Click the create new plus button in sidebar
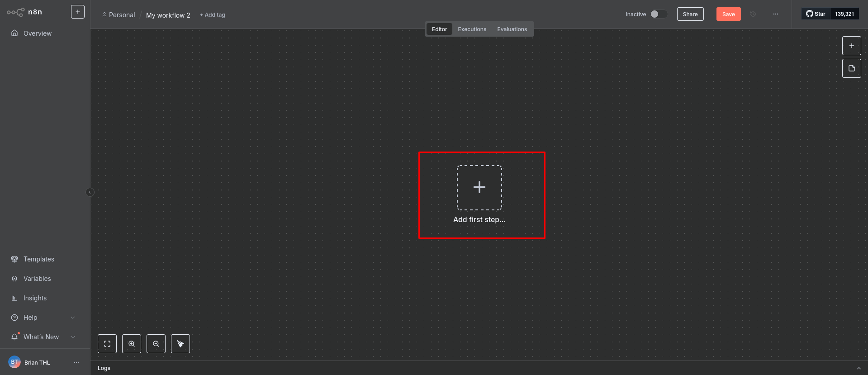Image resolution: width=868 pixels, height=375 pixels. [x=78, y=12]
